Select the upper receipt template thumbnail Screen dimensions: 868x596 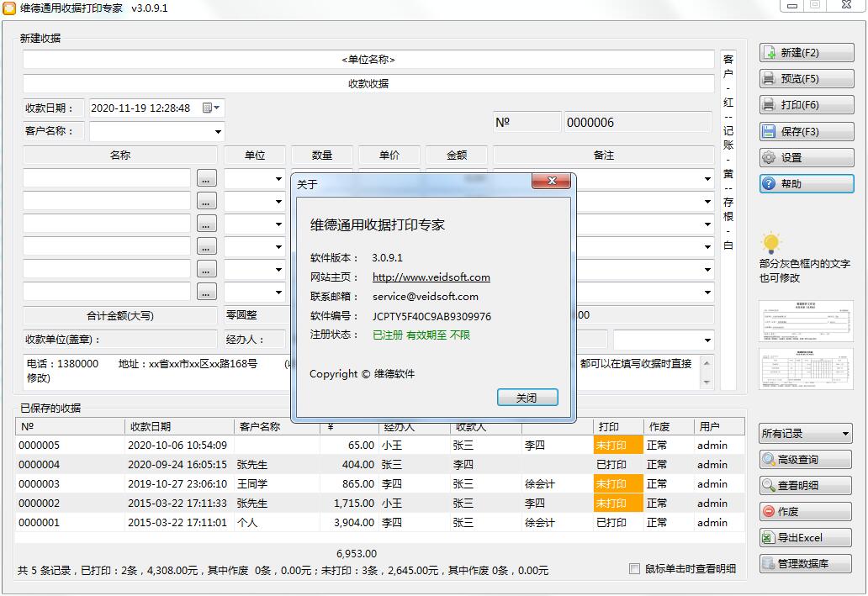pos(806,321)
